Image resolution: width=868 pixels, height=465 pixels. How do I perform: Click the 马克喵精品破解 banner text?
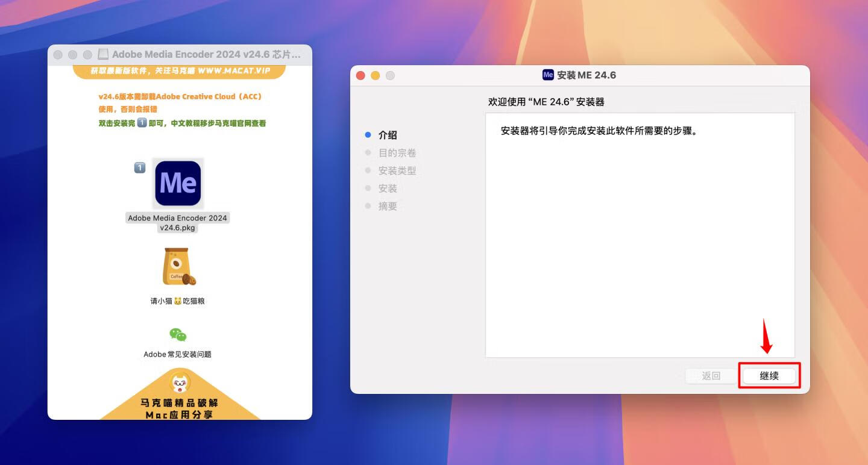[x=180, y=403]
